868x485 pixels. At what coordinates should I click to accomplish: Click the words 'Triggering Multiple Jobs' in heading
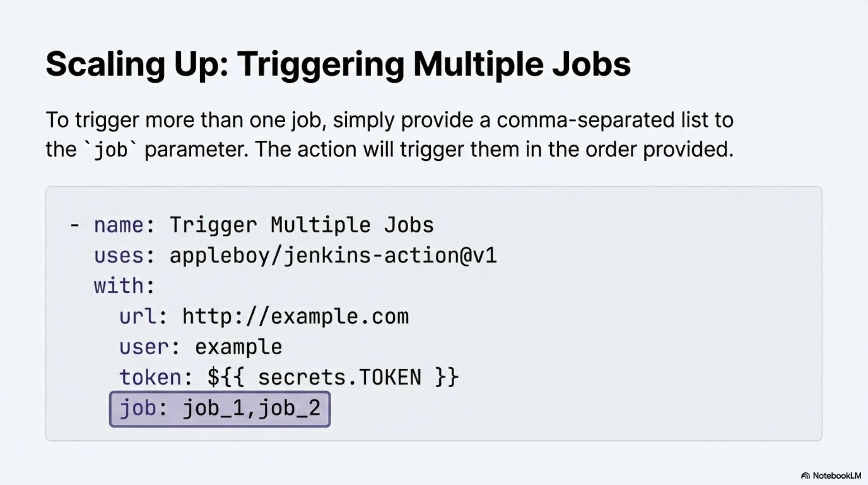pyautogui.click(x=434, y=64)
